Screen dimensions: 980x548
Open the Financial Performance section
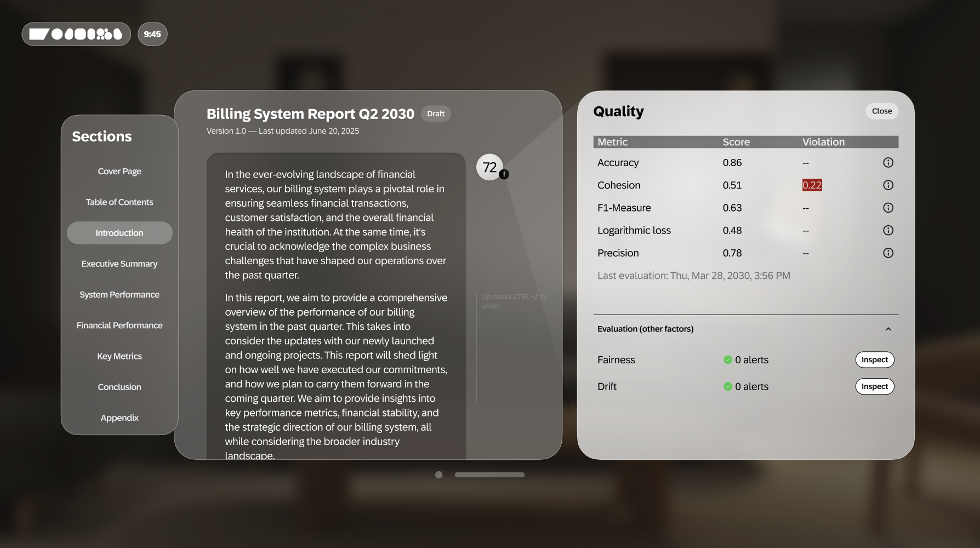click(119, 326)
